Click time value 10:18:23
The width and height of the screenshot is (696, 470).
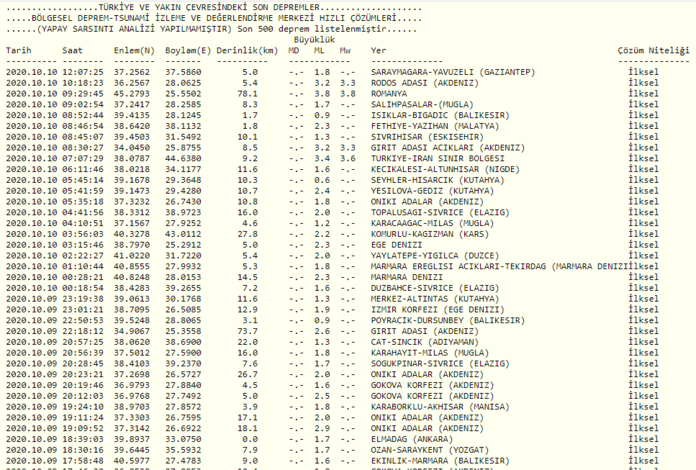(x=83, y=83)
